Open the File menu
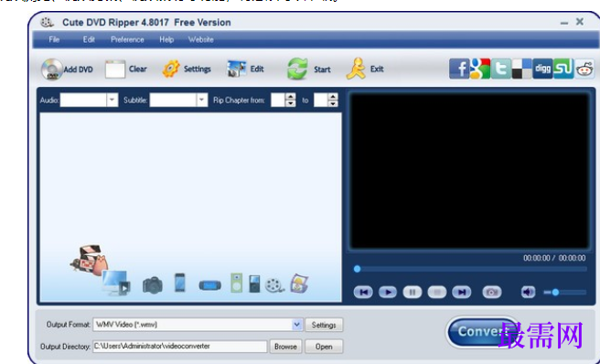 point(54,39)
